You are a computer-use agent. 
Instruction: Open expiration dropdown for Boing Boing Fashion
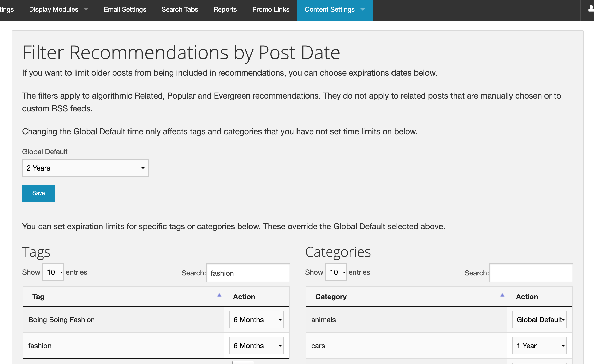(256, 320)
